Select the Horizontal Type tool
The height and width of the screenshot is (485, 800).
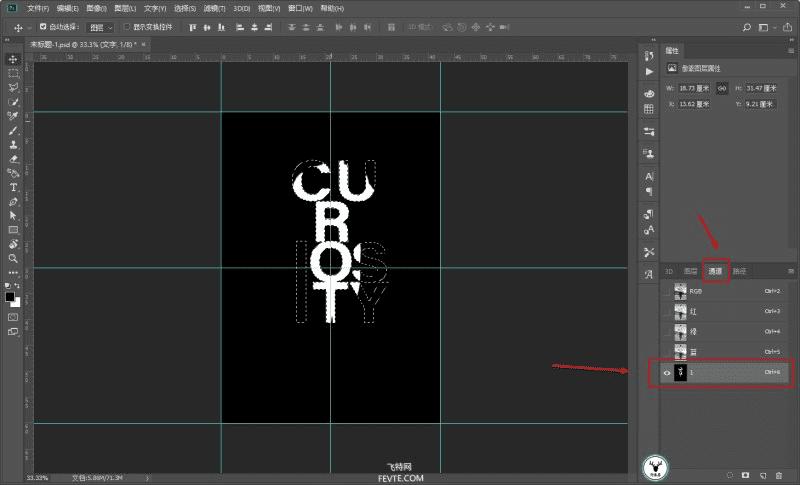pos(13,188)
